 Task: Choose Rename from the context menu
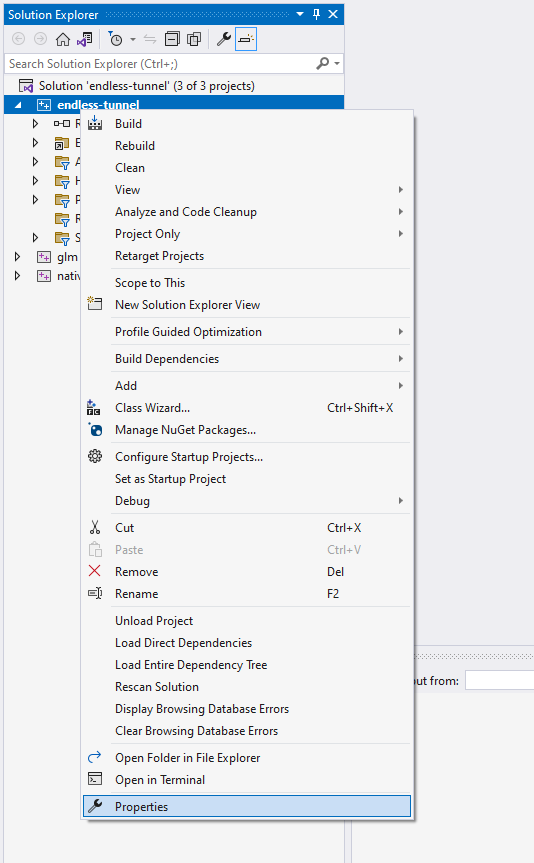[x=247, y=594]
